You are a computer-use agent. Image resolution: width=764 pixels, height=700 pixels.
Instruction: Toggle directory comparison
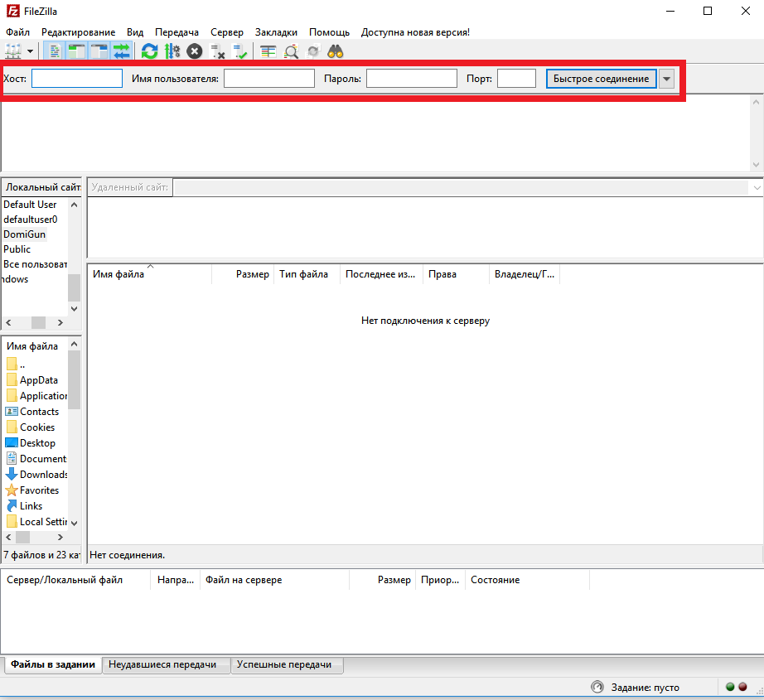coord(291,51)
